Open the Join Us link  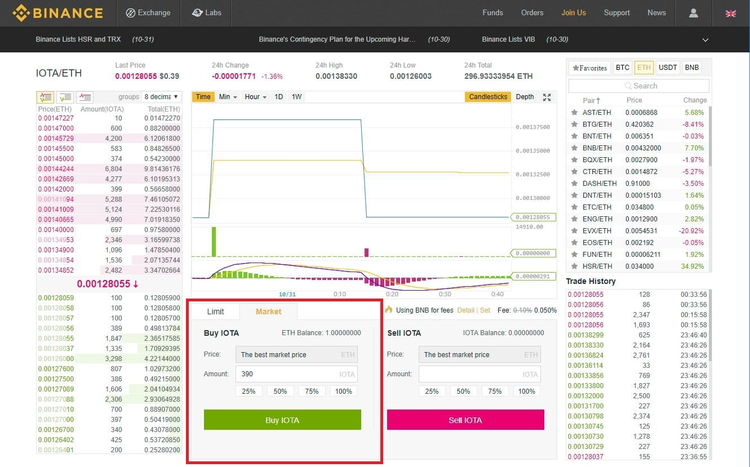click(x=574, y=13)
